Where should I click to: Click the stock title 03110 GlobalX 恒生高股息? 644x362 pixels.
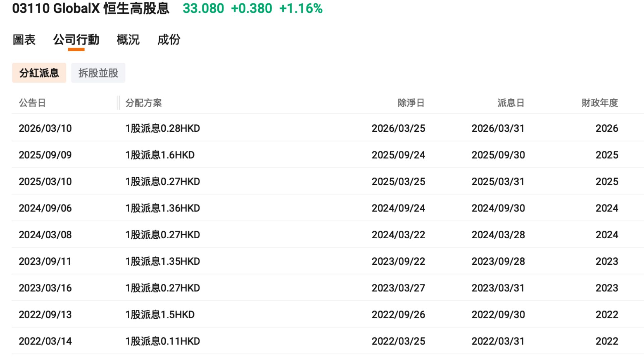[x=91, y=8]
